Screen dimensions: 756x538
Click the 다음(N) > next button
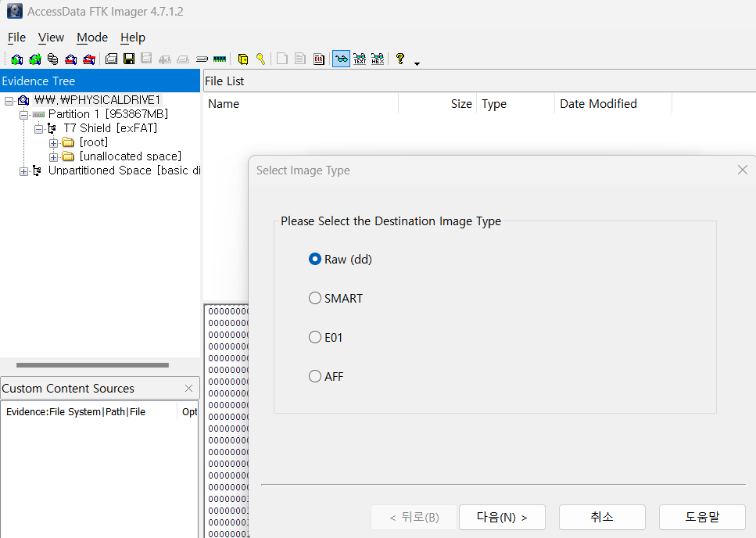tap(502, 517)
